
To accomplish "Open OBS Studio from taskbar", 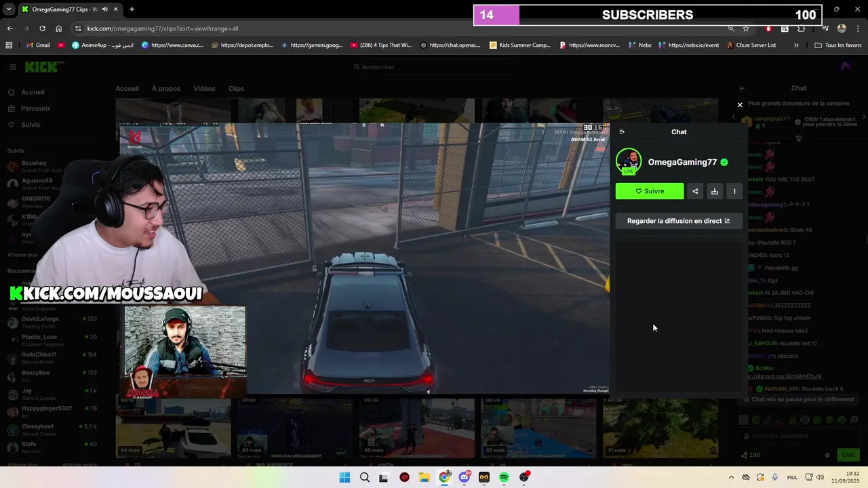I will tap(524, 478).
